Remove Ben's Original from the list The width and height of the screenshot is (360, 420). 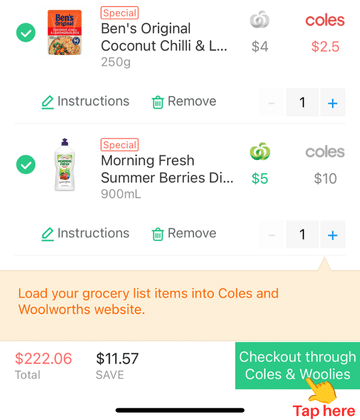(184, 101)
